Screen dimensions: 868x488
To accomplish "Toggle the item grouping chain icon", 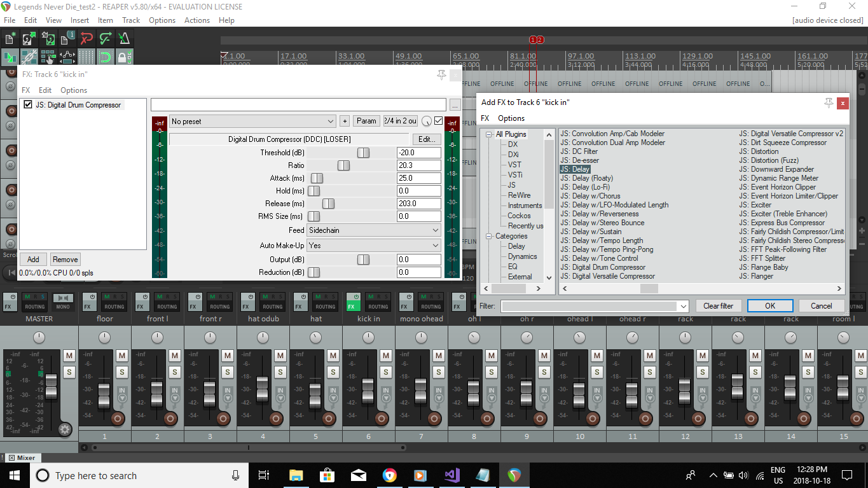I will coord(29,57).
